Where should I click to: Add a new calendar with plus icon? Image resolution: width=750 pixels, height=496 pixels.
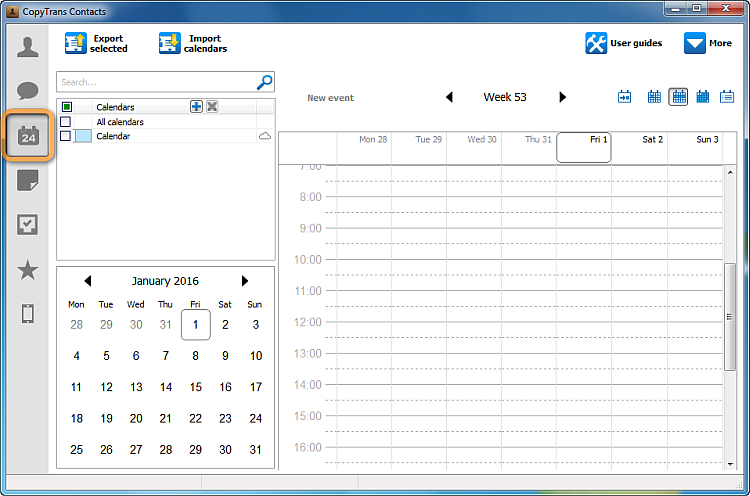196,107
